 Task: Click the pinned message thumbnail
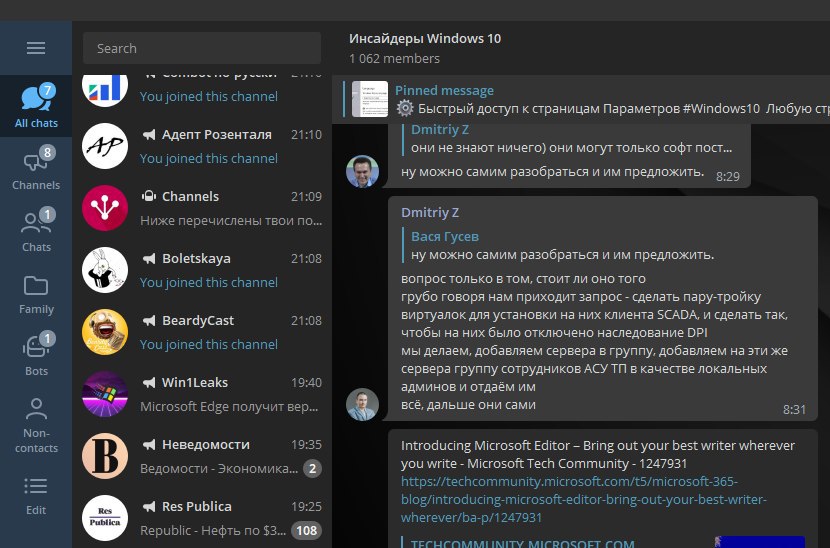click(x=370, y=99)
